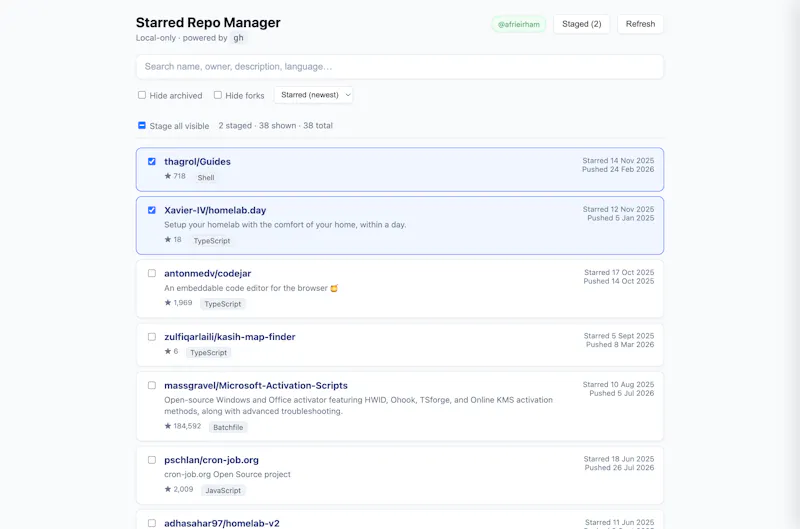
Task: Stage the zulfiqarlaili/kasih-map-finder checkbox
Action: pyautogui.click(x=152, y=337)
